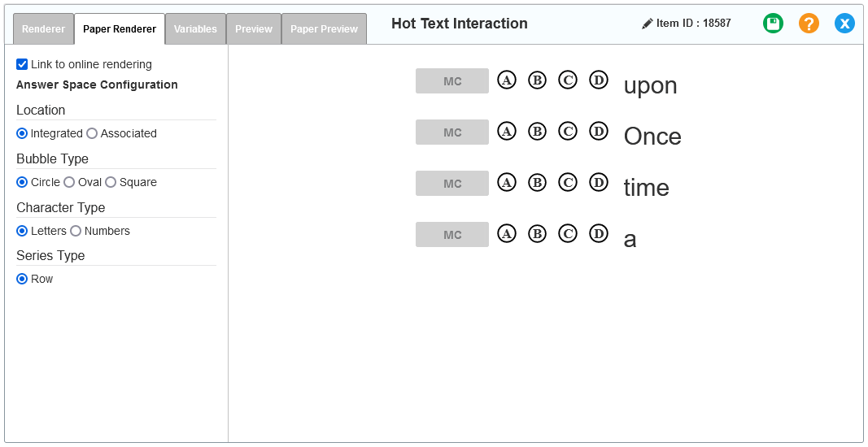Open the Paper Renderer tab

(x=120, y=28)
